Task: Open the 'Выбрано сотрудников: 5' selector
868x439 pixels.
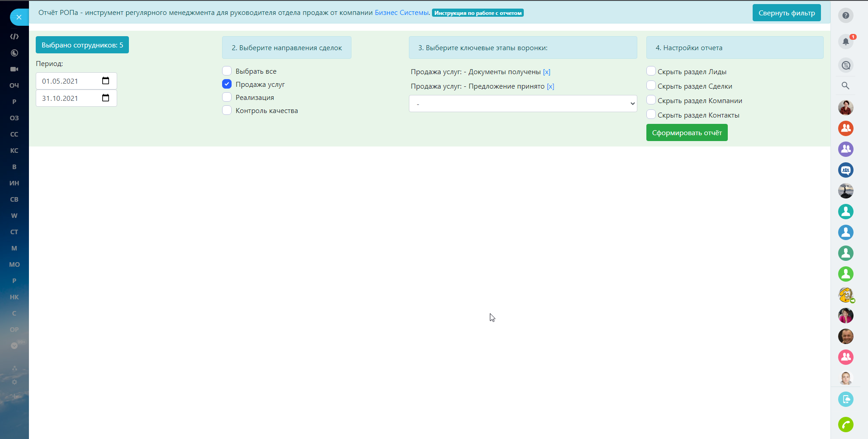Action: point(82,45)
